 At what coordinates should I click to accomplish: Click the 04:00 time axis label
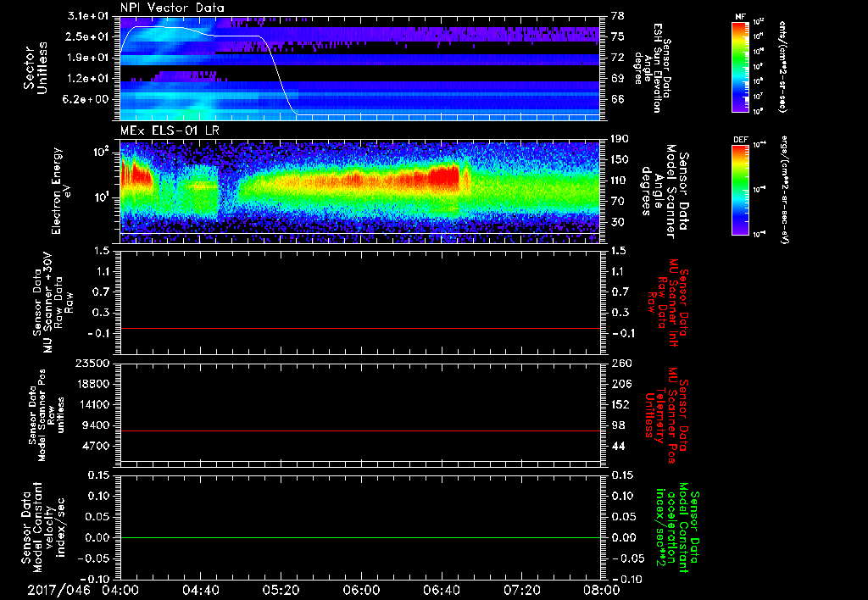120,590
